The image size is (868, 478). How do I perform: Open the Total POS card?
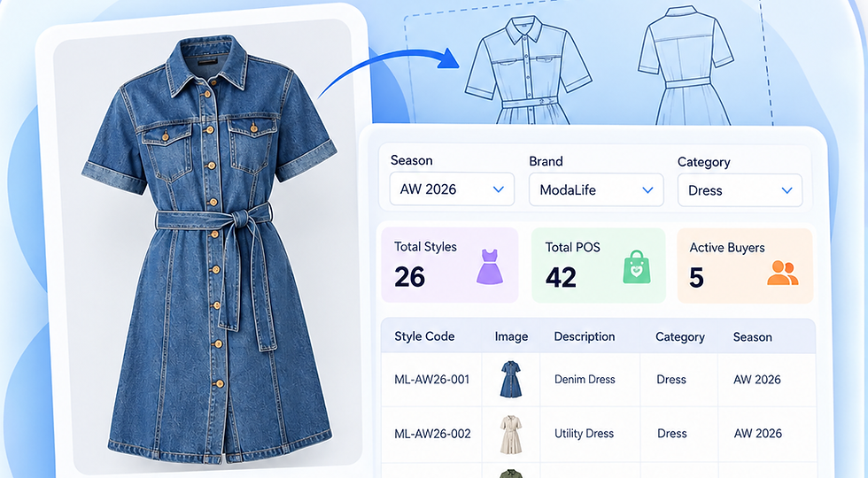[x=599, y=266]
